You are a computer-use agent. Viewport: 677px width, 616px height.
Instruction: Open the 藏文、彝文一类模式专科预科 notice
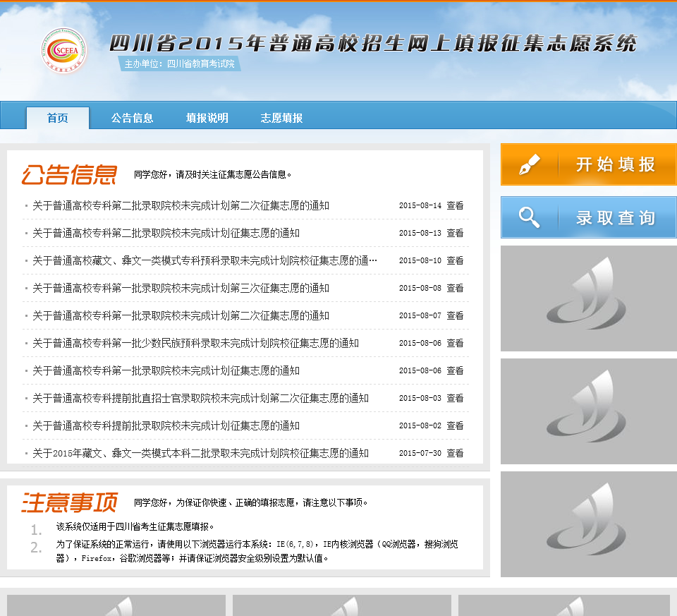(205, 261)
